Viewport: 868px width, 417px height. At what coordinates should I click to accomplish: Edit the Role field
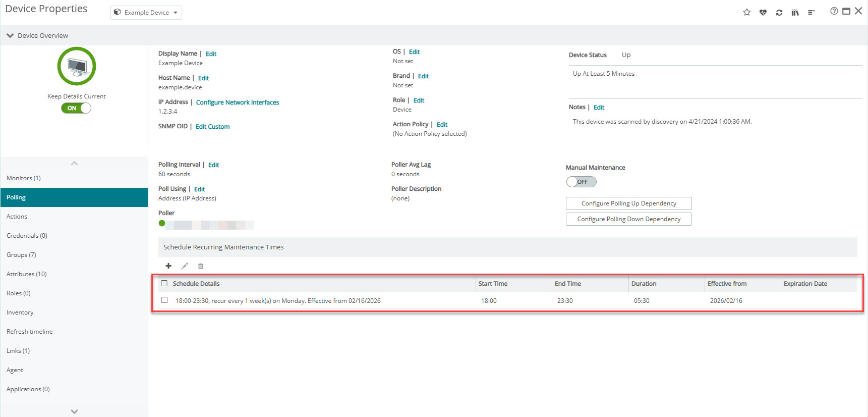[419, 100]
